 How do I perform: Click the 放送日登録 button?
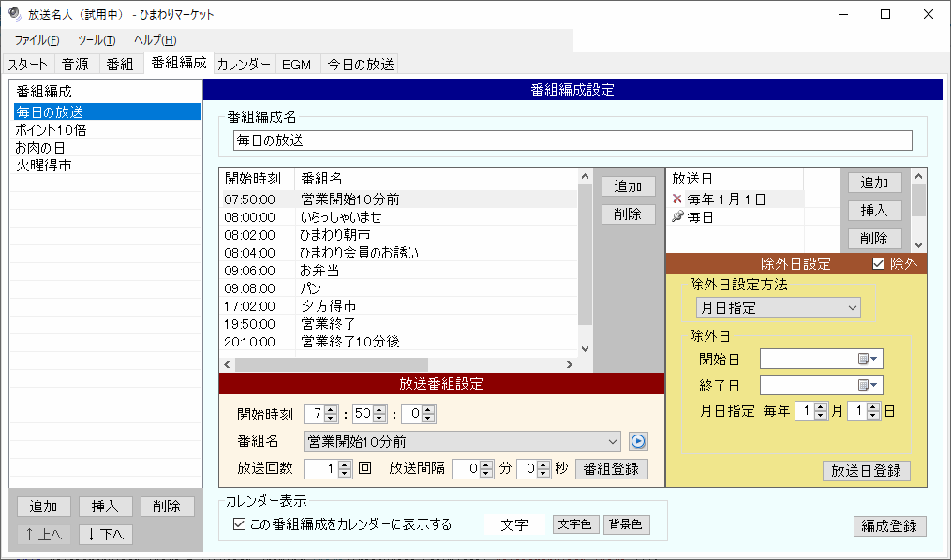tap(866, 471)
